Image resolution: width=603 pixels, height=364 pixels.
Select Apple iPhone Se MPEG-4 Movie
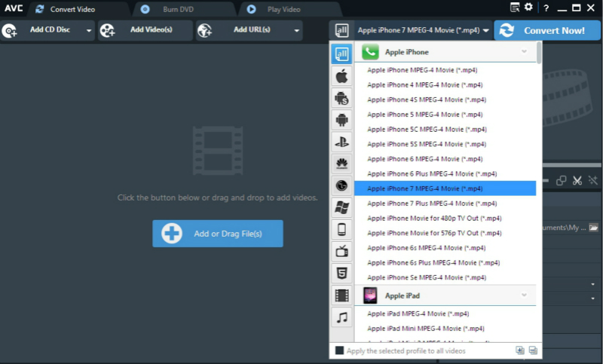(445, 277)
